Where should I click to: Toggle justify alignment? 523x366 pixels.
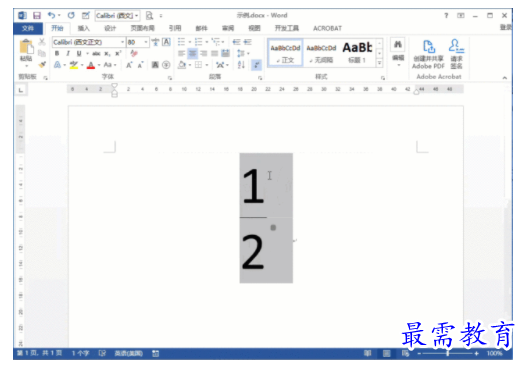point(214,53)
